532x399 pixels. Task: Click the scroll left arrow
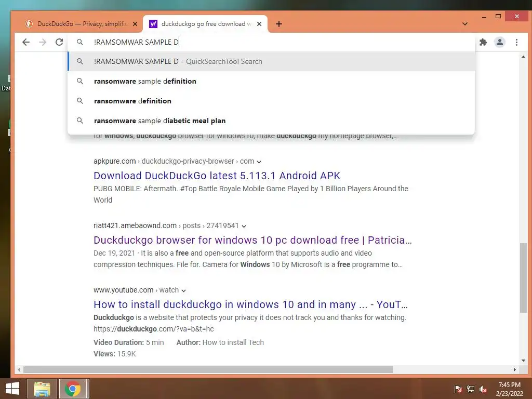pyautogui.click(x=19, y=369)
